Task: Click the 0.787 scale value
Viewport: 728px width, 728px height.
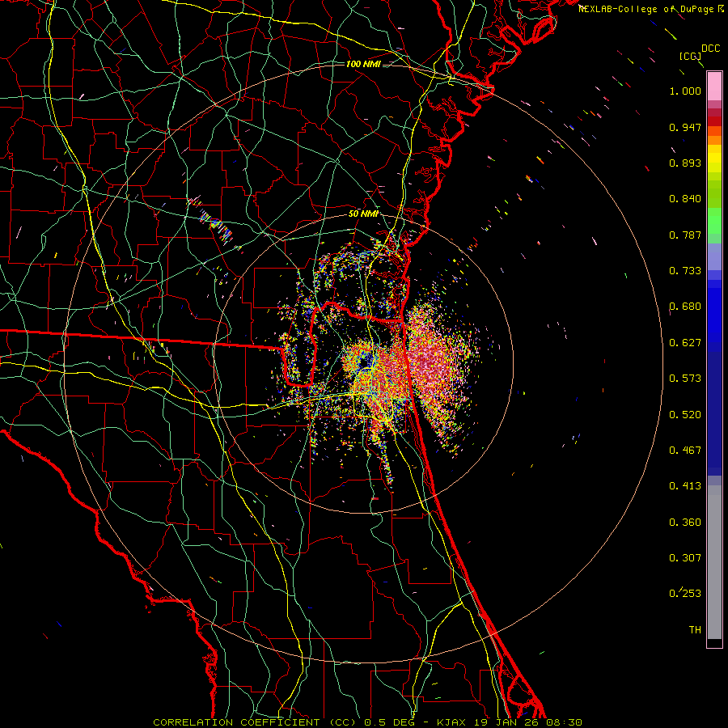Action: point(685,235)
